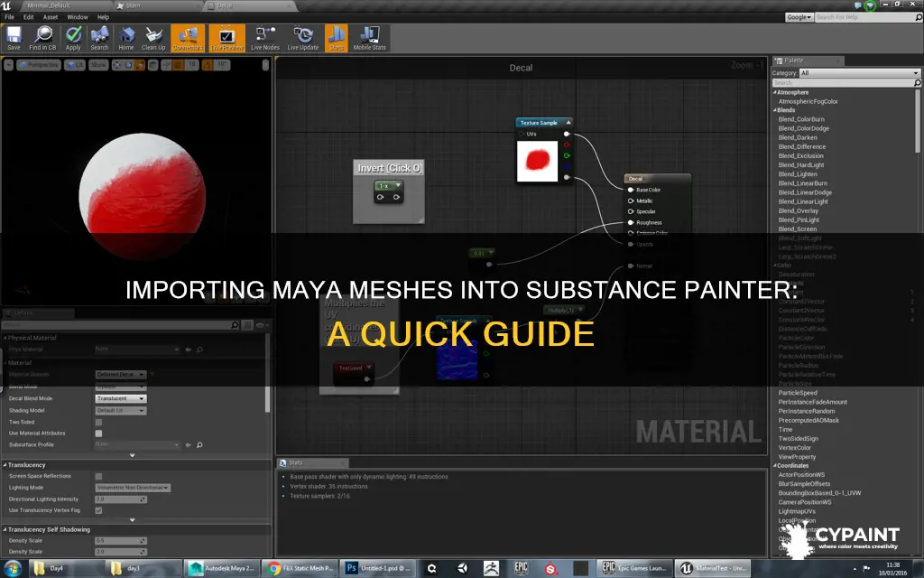Open the Decal Blend Mode dropdown
Viewport: 924px width, 578px height.
point(121,398)
